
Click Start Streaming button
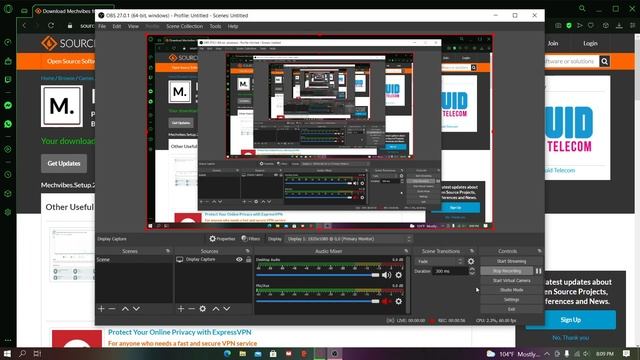coord(511,261)
